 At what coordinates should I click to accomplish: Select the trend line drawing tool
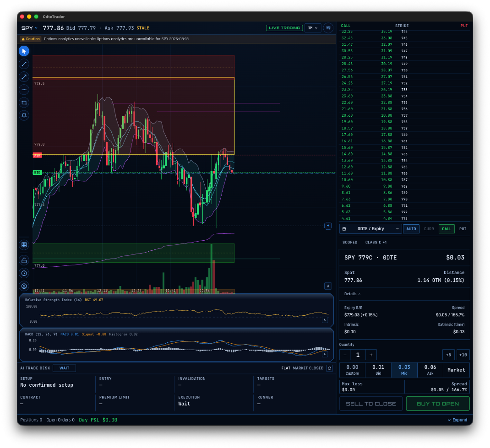tap(24, 64)
